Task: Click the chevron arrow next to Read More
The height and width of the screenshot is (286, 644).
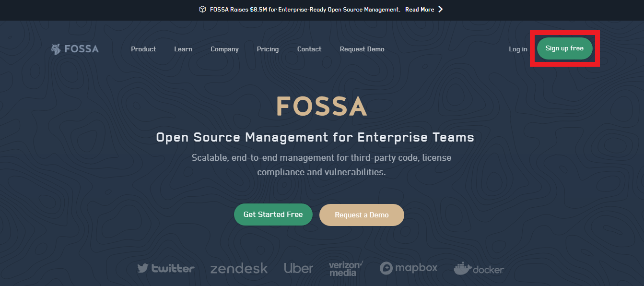Action: coord(440,9)
